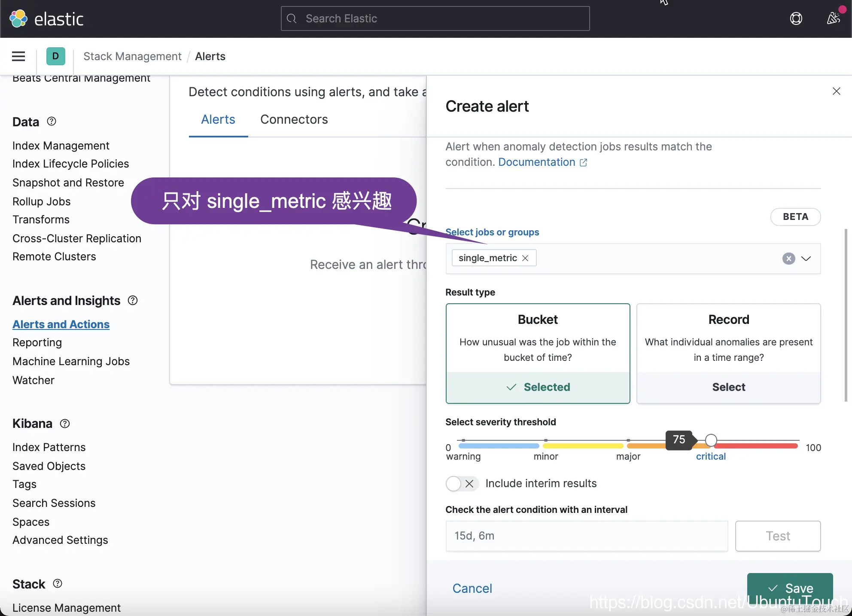Toggle Include interim results switch

(462, 484)
